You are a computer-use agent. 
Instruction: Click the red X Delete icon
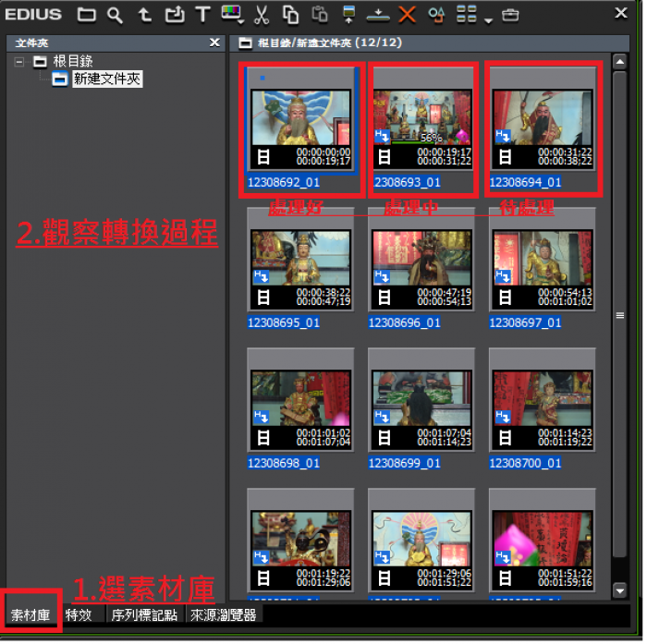point(407,14)
